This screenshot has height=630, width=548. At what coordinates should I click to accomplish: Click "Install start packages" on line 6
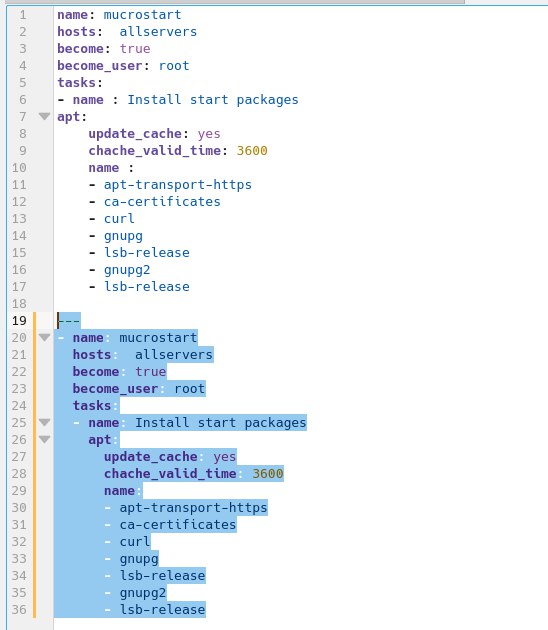tap(213, 100)
